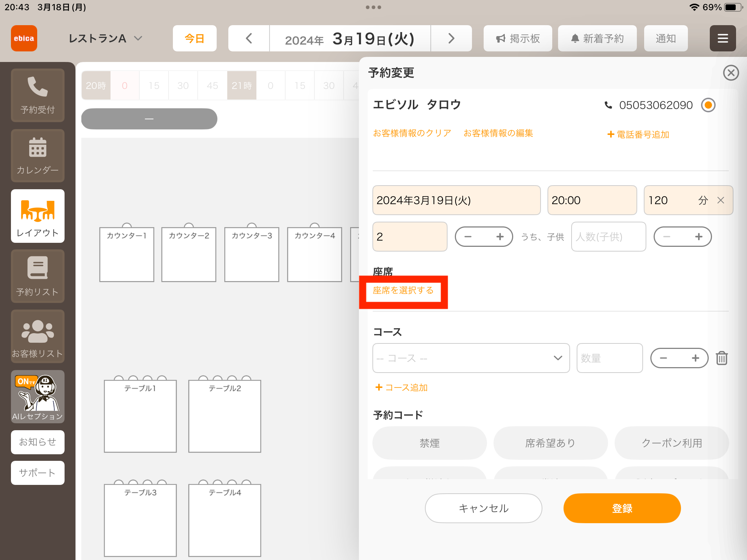
Task: Open the hamburger menu
Action: pyautogui.click(x=723, y=38)
